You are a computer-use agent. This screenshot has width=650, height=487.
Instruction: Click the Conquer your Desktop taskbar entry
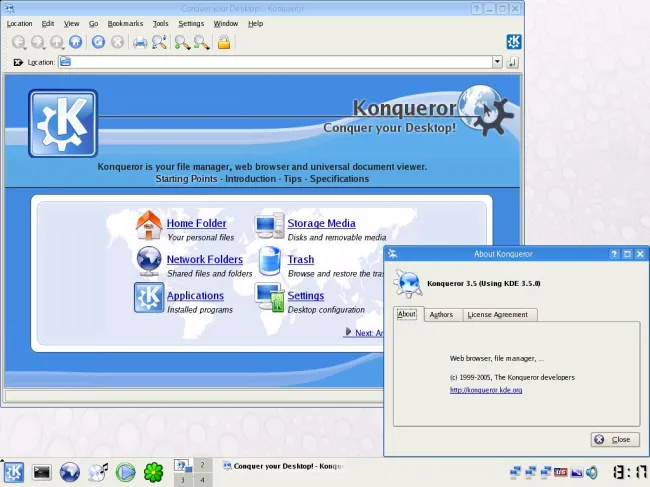pyautogui.click(x=284, y=466)
